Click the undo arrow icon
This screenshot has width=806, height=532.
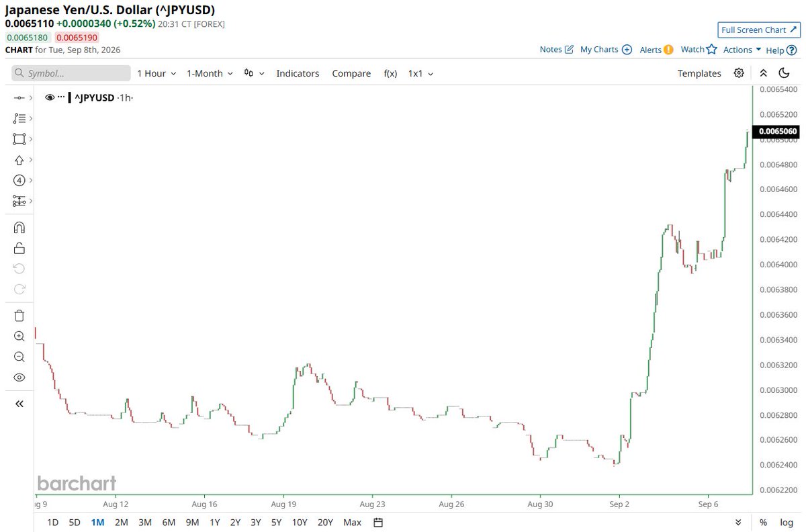pos(19,269)
